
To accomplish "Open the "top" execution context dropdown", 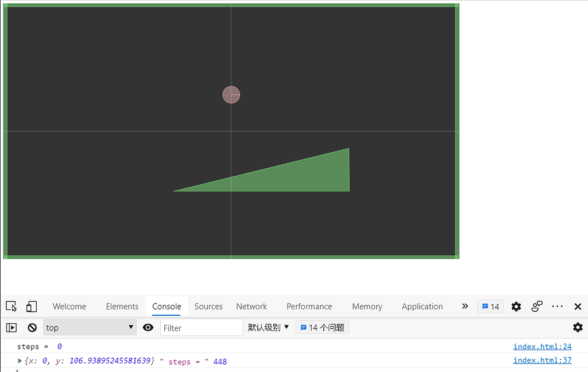I will [x=90, y=327].
